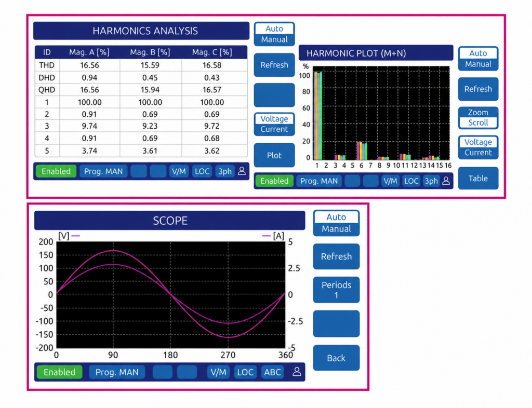Toggle Enabled in Harmonic Plot status bar
The image size is (532, 408).
point(274,181)
